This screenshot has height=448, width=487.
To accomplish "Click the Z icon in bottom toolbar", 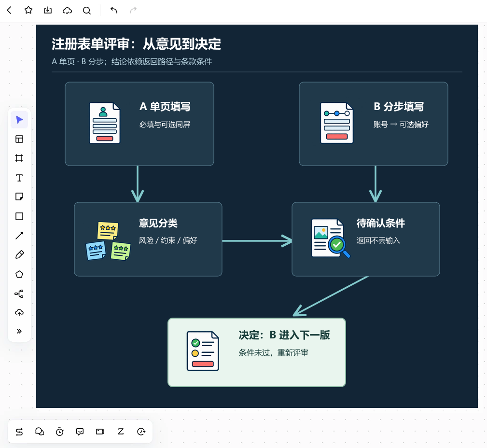I will tap(121, 432).
